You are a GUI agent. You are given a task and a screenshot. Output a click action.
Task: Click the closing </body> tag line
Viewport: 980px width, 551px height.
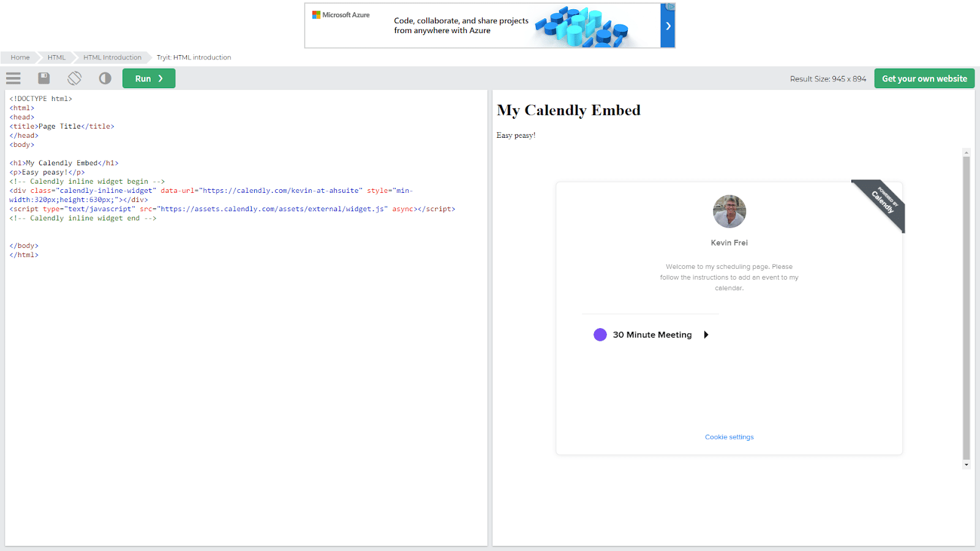coord(24,246)
